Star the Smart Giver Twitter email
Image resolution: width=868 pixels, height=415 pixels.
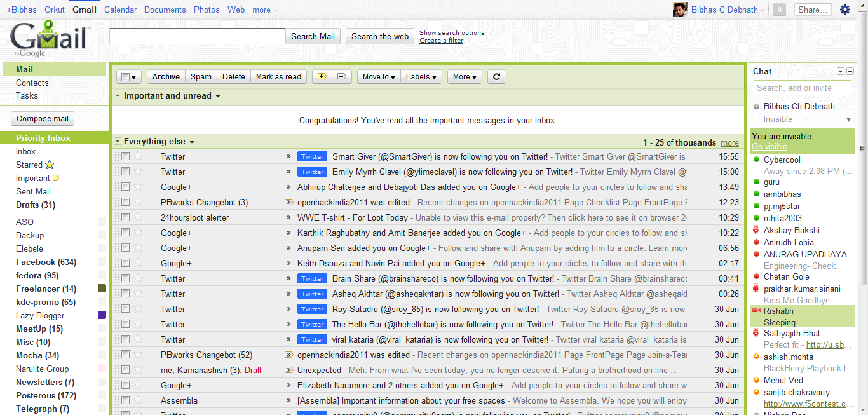[x=138, y=156]
